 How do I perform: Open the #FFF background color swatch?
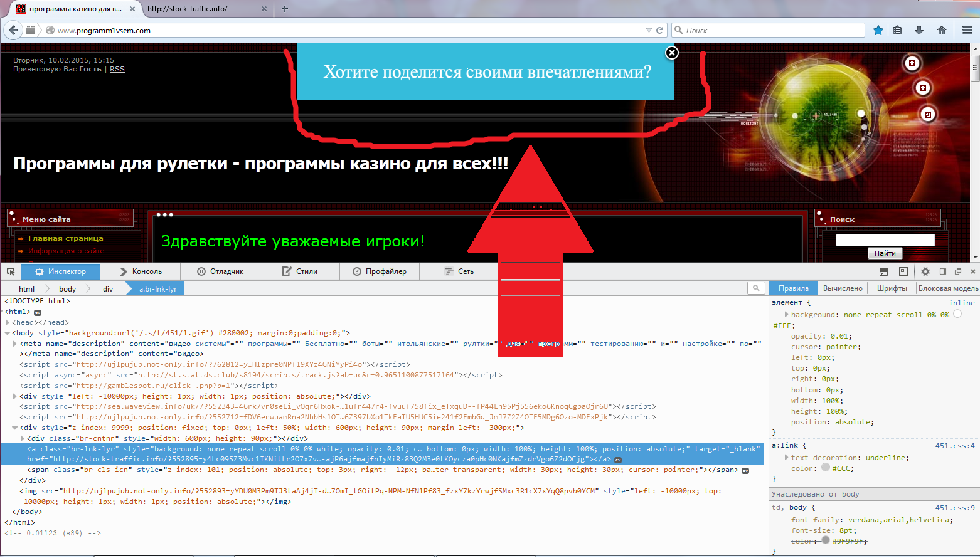957,314
